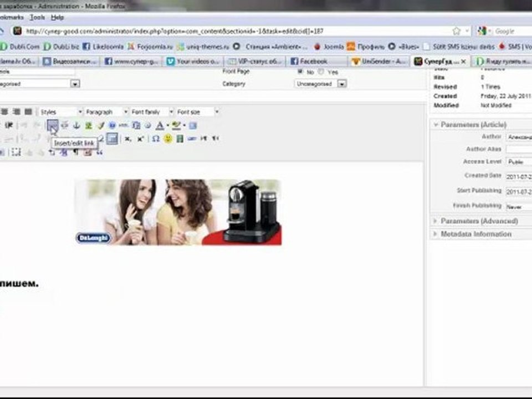The height and width of the screenshot is (399, 532).
Task: Insert a special character with Omega icon
Action: click(156, 139)
